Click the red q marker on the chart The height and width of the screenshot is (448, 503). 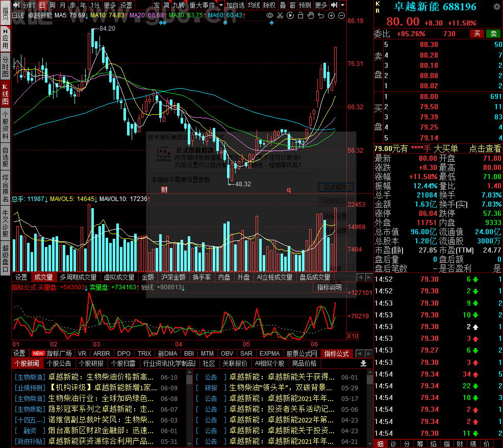click(289, 190)
